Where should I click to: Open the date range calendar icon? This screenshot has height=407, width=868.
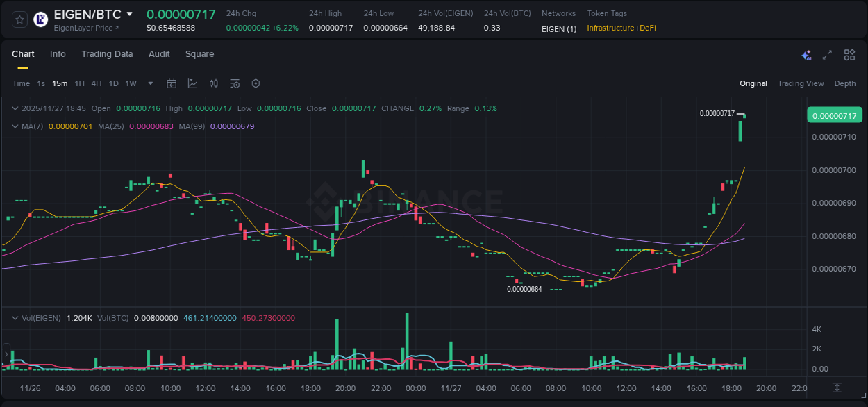(x=172, y=83)
